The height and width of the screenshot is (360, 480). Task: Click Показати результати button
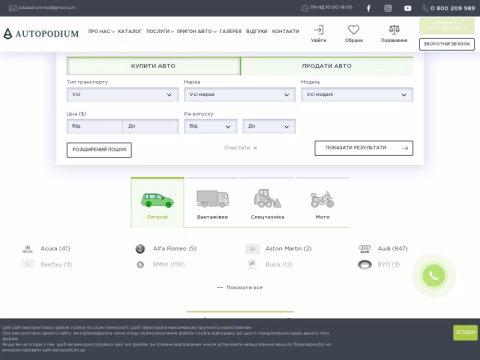(364, 148)
